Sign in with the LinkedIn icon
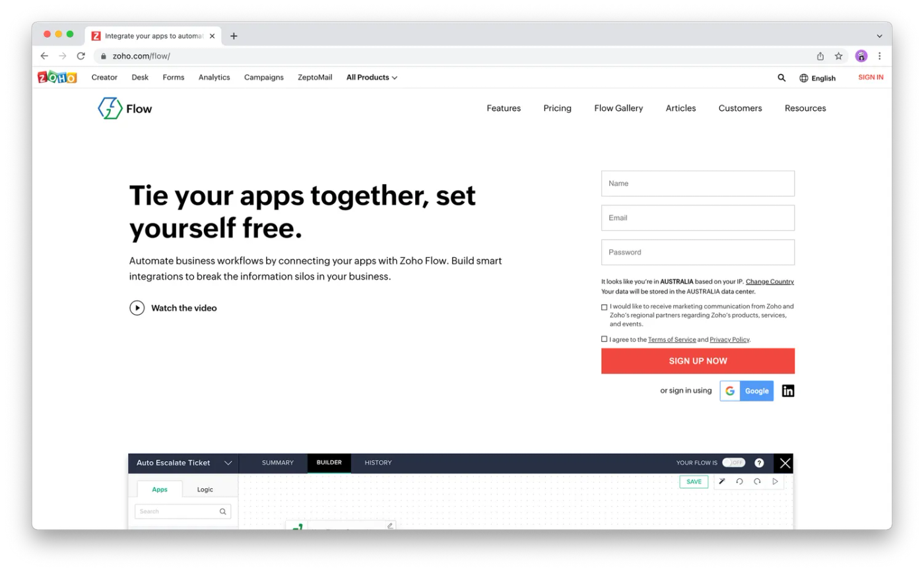Image resolution: width=924 pixels, height=572 pixels. [787, 391]
